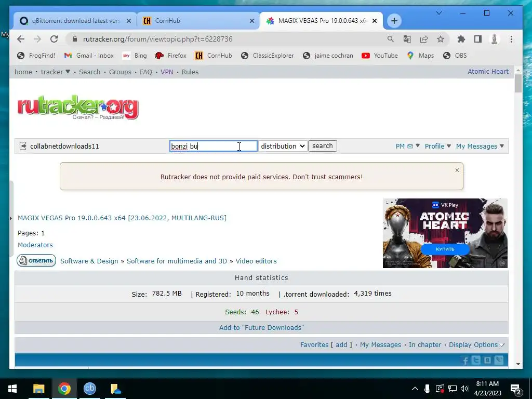The image size is (532, 399).
Task: Open the distribution search type dropdown
Action: (283, 146)
